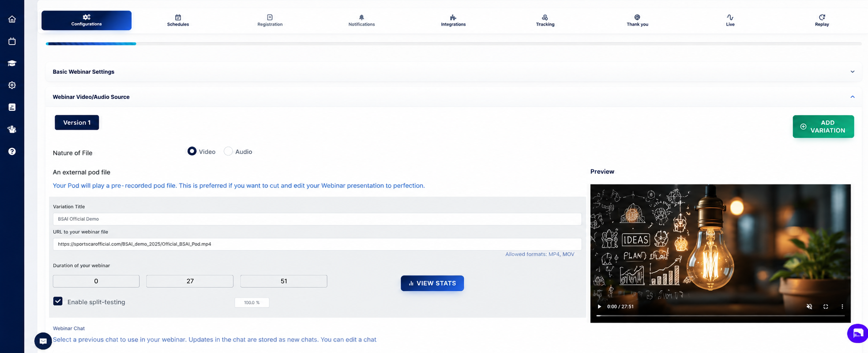Play the preview video
The image size is (868, 353).
[599, 306]
